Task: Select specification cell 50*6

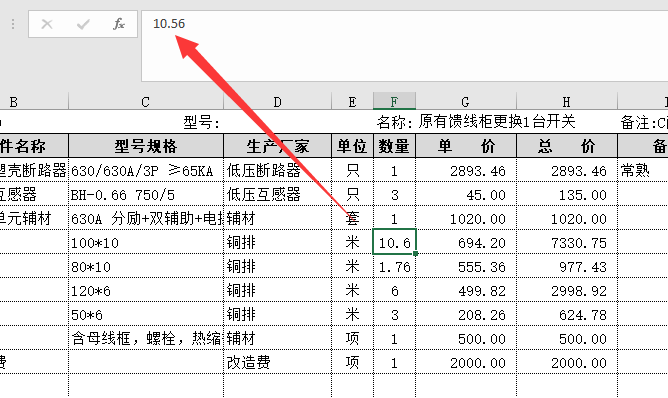Action: tap(146, 314)
